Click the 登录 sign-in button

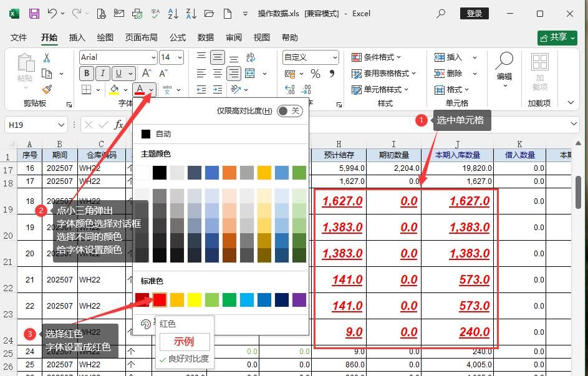pos(474,13)
